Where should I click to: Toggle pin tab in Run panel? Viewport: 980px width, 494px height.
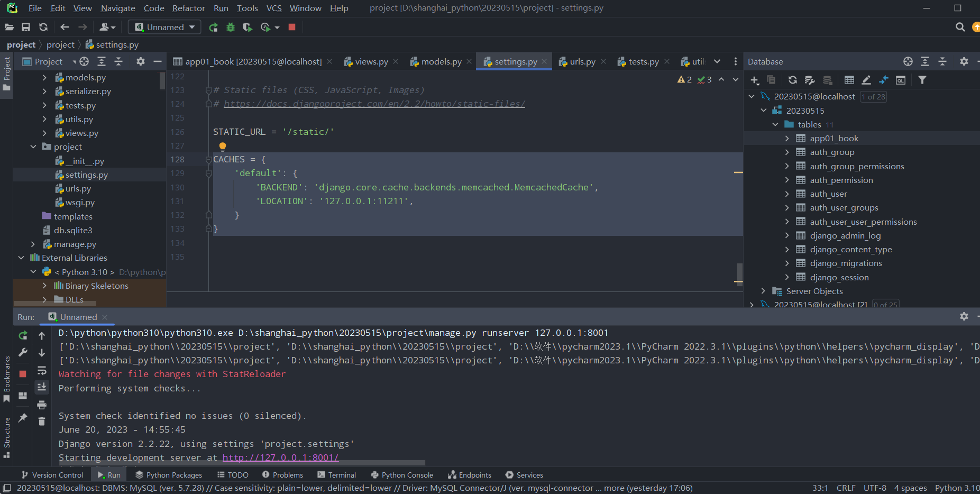pyautogui.click(x=23, y=418)
